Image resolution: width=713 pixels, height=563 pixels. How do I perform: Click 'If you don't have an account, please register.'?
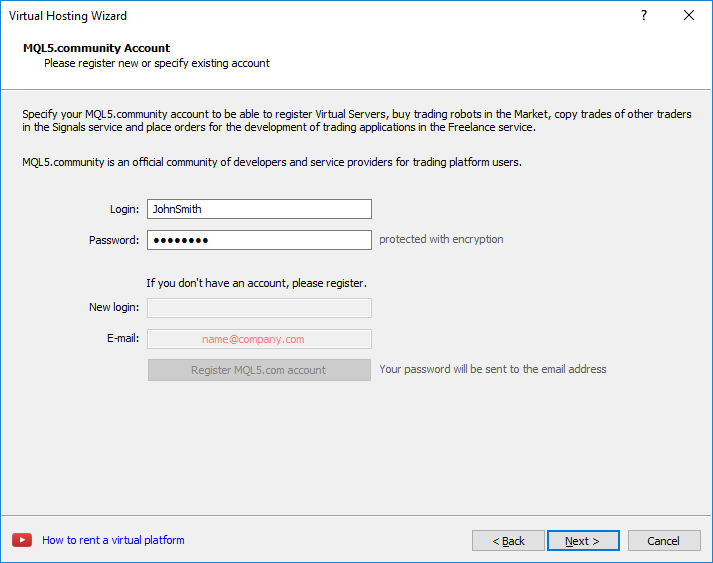coord(256,283)
